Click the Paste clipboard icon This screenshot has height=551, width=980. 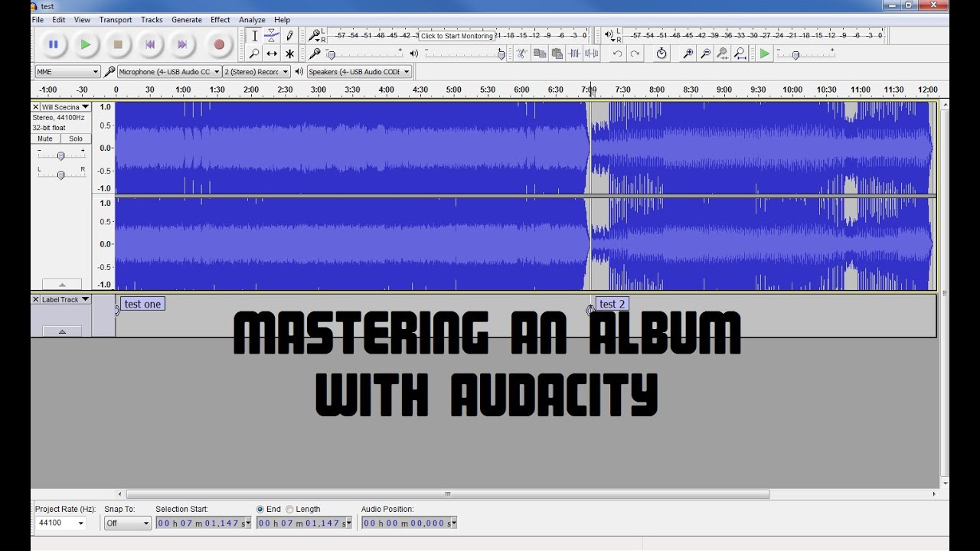coord(557,54)
